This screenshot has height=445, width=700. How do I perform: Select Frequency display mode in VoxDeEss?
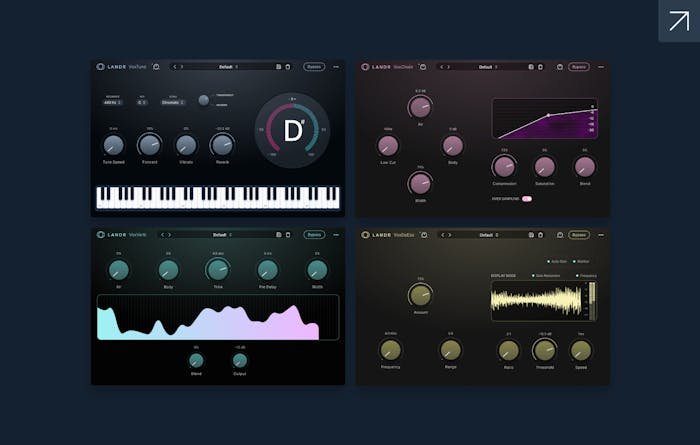(x=586, y=276)
